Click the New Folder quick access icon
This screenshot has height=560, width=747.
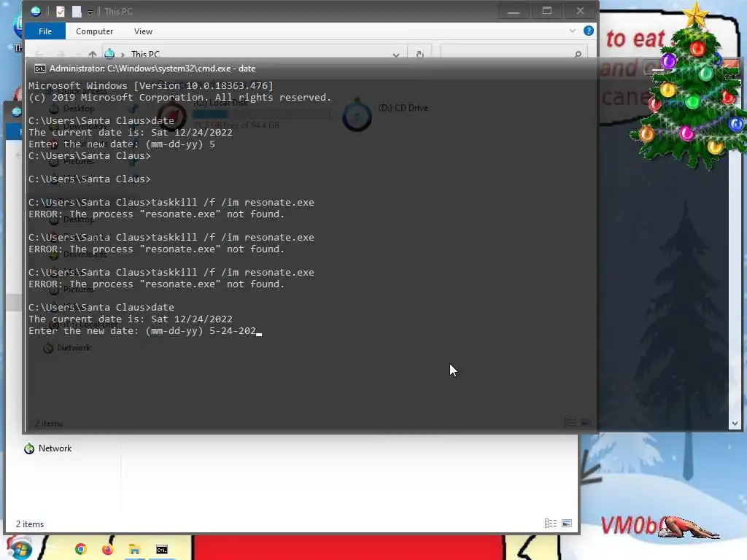coord(77,12)
